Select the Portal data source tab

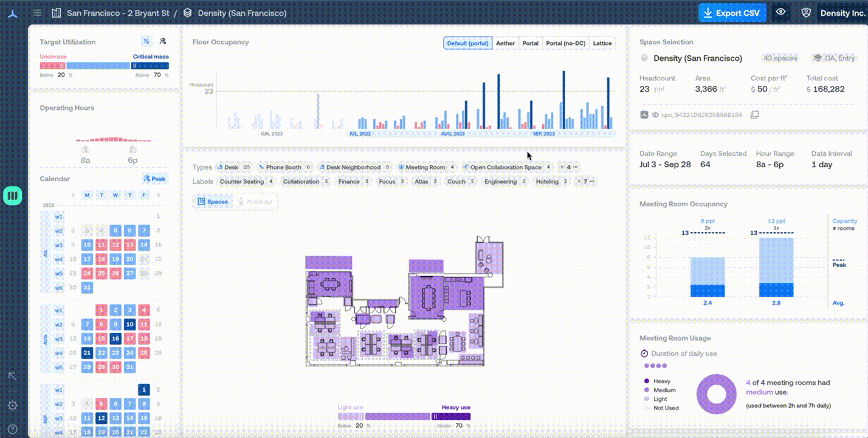[x=530, y=43]
